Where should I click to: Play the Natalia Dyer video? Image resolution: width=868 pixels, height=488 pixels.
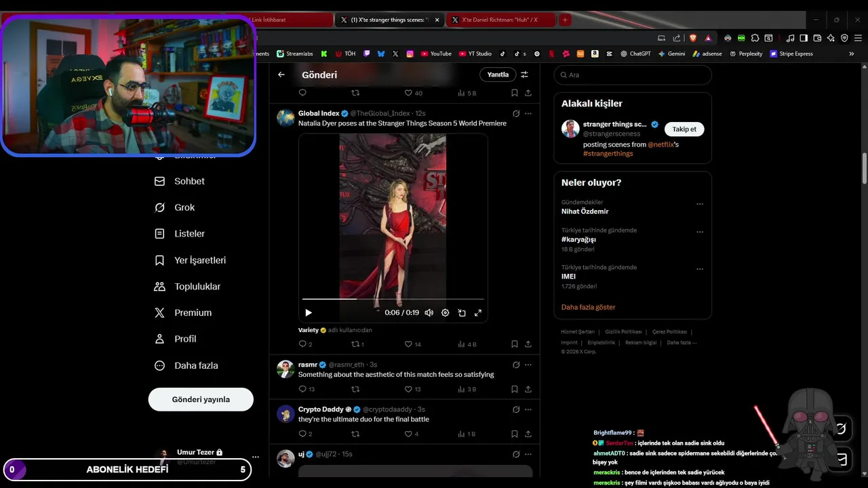coord(309,312)
